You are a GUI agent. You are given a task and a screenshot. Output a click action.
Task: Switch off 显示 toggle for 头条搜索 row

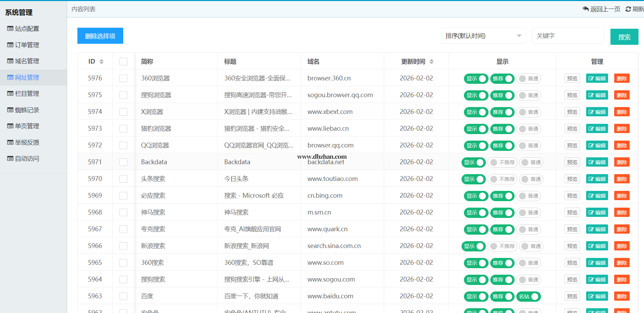473,179
